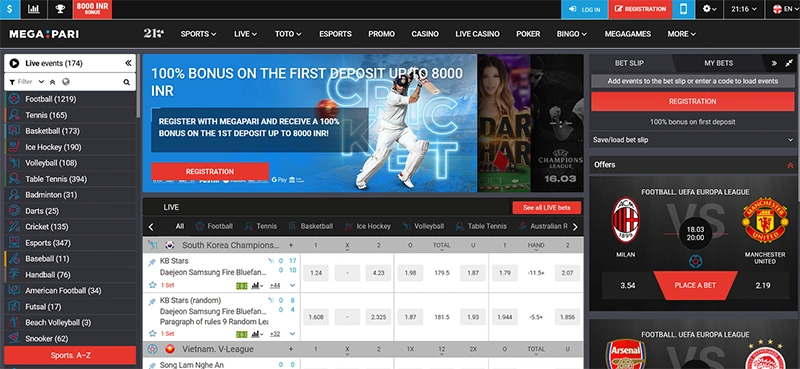
Task: Click the Live events play icon
Action: pyautogui.click(x=14, y=63)
